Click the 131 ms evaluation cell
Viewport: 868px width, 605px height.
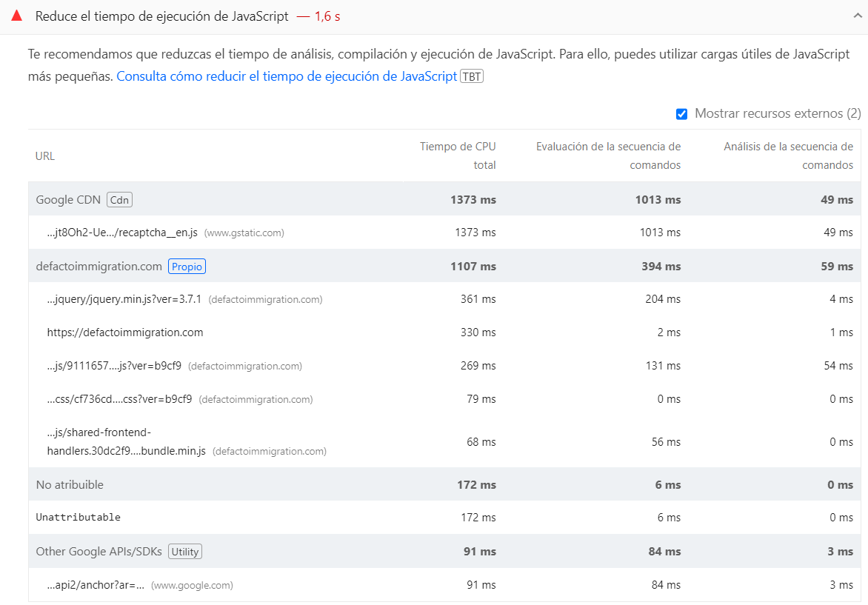663,365
